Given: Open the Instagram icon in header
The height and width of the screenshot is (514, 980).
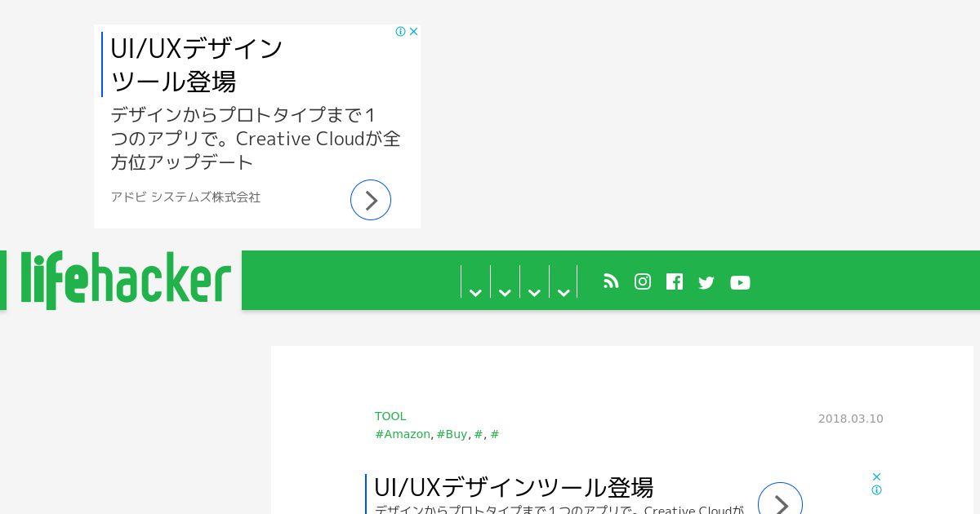Looking at the screenshot, I should 643,281.
